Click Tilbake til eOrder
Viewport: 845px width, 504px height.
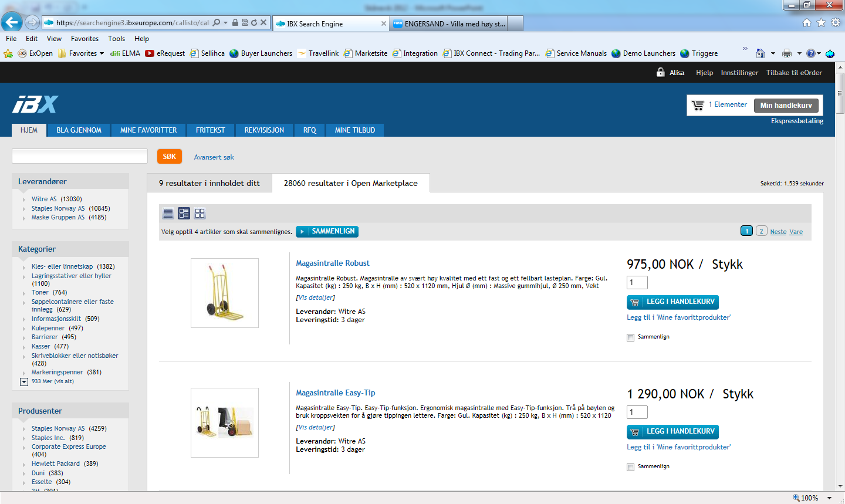[794, 73]
